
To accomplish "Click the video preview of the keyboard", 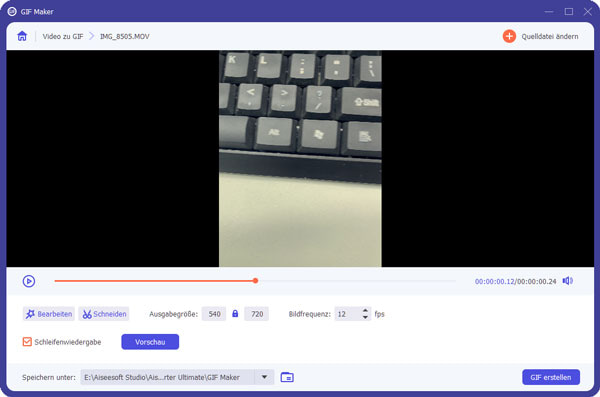I will pos(300,158).
